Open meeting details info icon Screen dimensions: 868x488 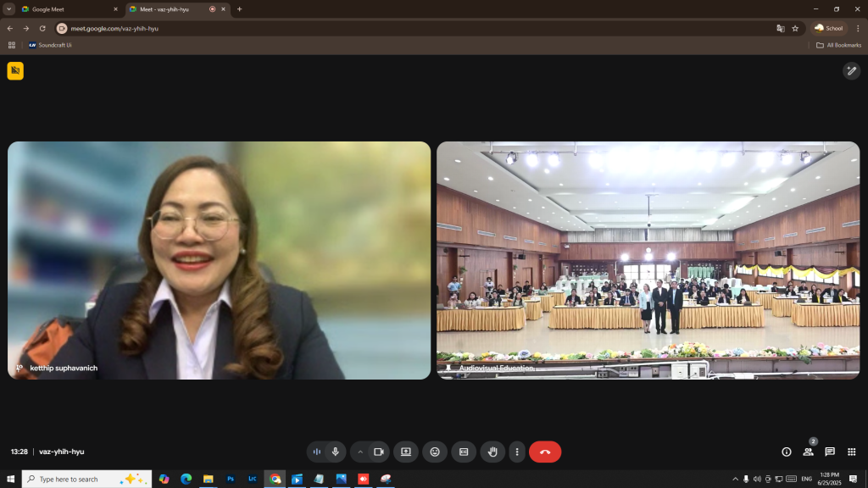coord(786,452)
